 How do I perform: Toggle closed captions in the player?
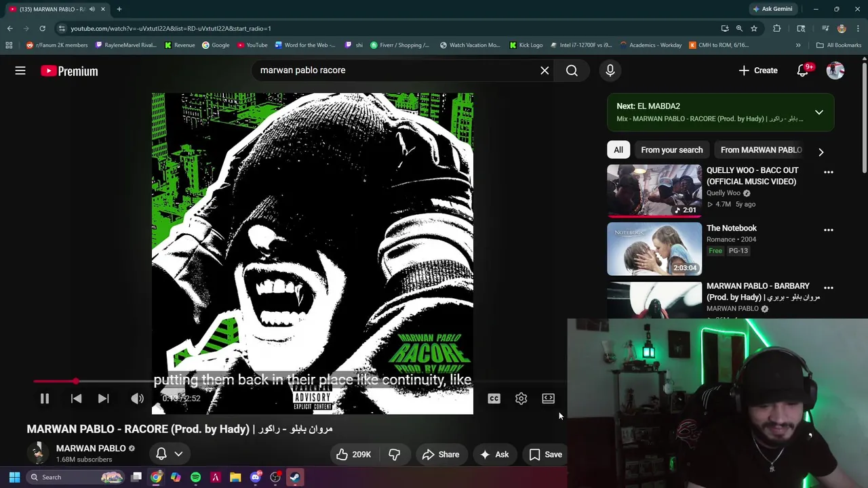point(494,399)
